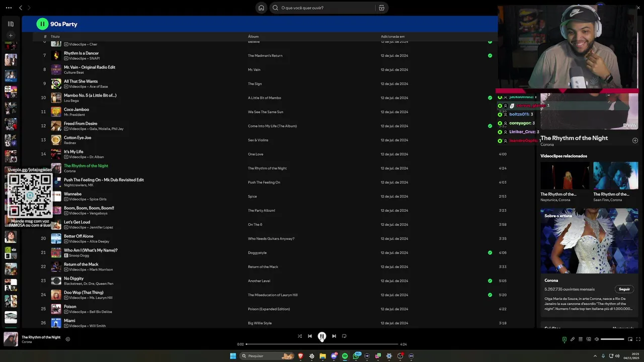Add current song to Liked via plus circle
This screenshot has width=644, height=362.
pos(68,339)
